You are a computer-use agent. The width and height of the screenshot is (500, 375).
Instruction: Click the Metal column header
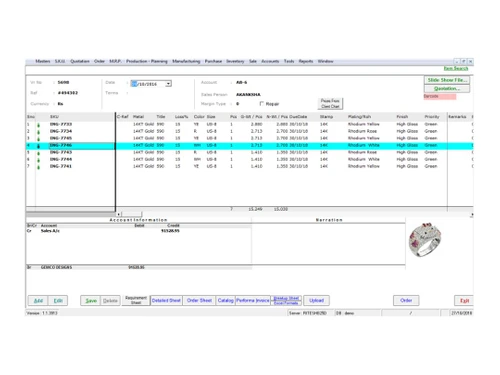click(138, 117)
